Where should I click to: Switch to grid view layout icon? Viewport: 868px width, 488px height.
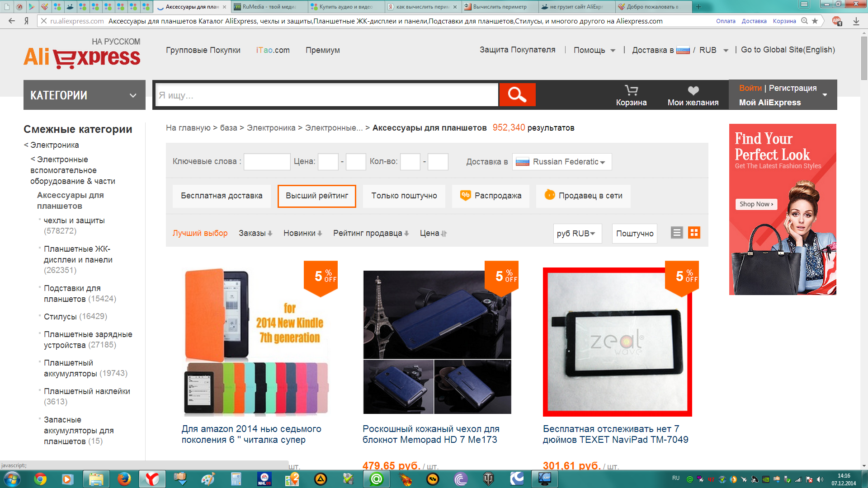point(694,233)
